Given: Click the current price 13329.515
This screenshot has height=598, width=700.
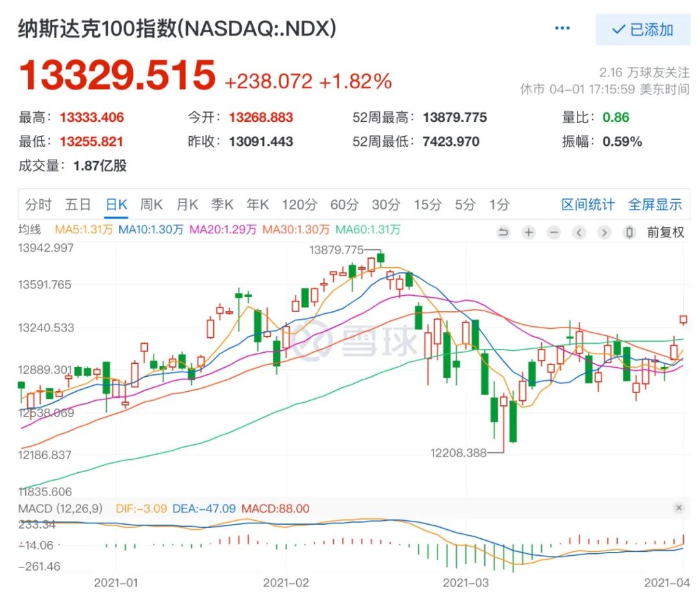Looking at the screenshot, I should pyautogui.click(x=117, y=75).
